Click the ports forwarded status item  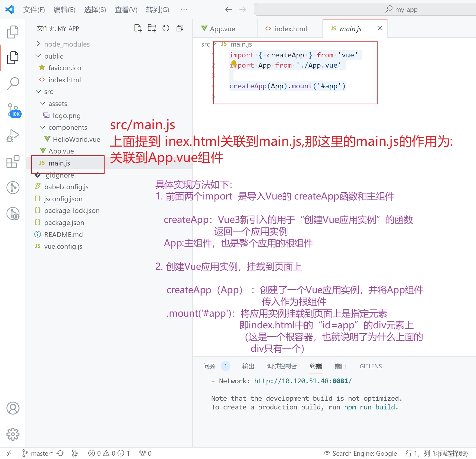(x=145, y=453)
